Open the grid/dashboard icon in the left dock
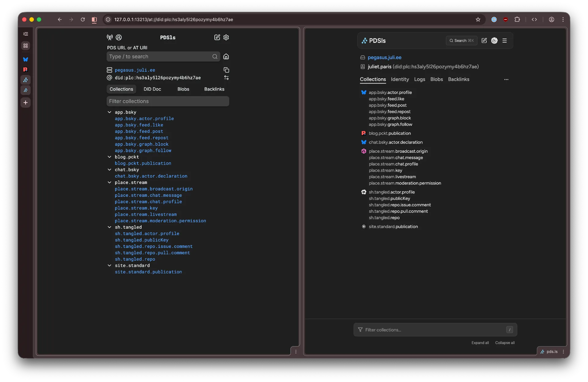The width and height of the screenshot is (588, 382). point(26,46)
